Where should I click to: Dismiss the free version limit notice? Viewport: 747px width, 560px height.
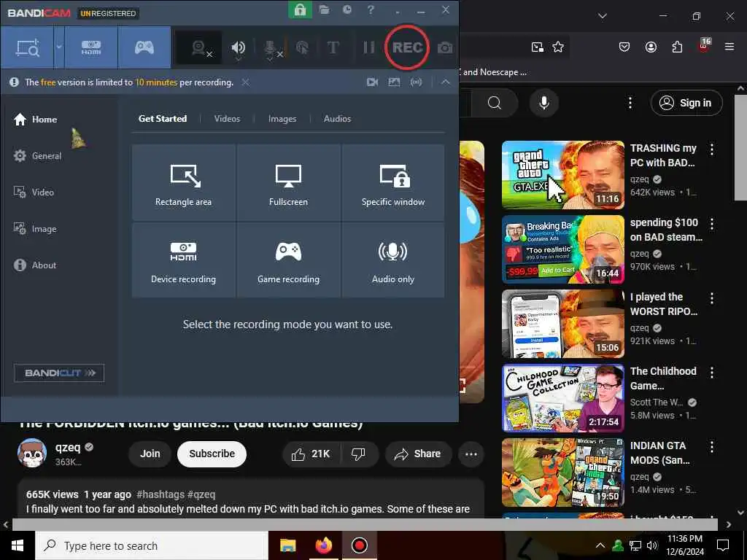(x=245, y=82)
